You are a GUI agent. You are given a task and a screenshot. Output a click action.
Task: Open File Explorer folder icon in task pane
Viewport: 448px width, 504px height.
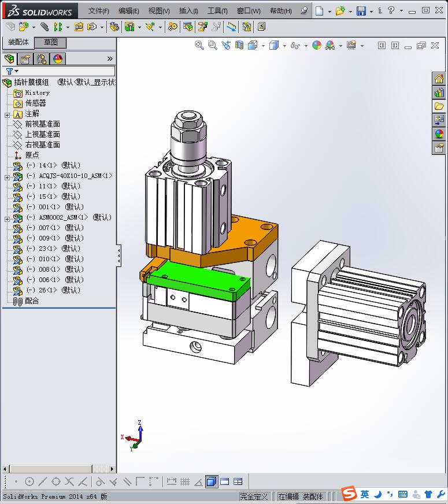439,106
